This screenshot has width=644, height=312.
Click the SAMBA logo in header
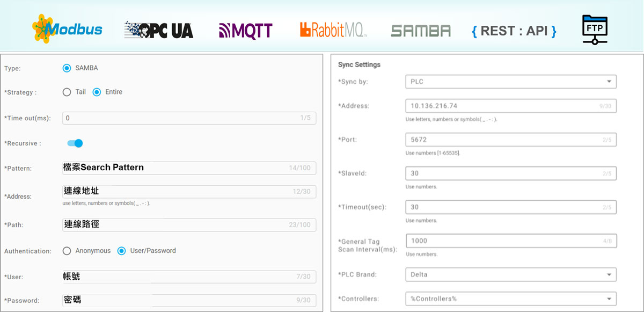pos(421,31)
